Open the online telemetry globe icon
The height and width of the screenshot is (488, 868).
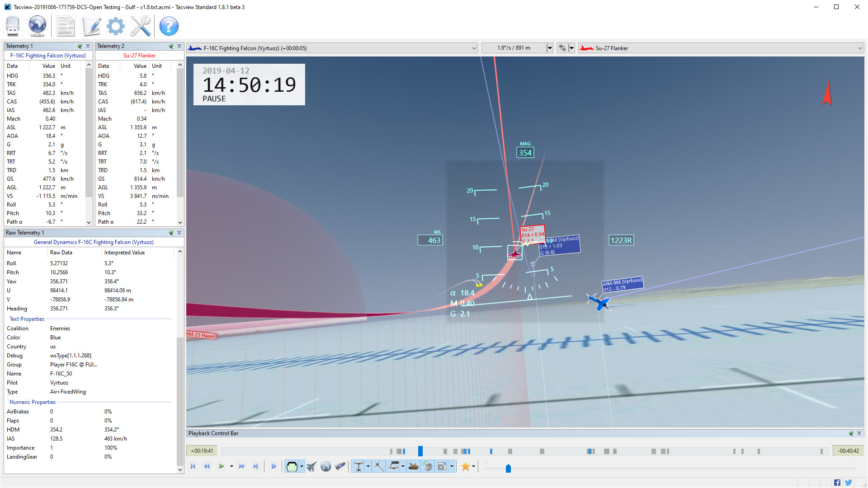[37, 26]
